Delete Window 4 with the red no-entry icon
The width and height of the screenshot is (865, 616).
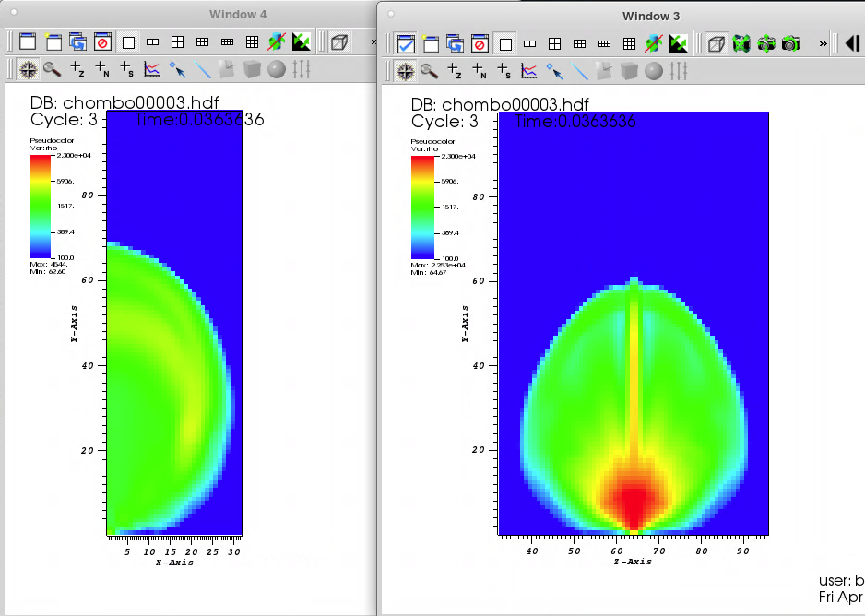click(102, 41)
